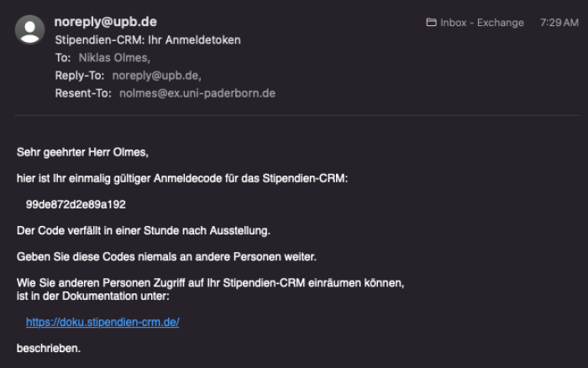588x368 pixels.
Task: Click the sentence starting Wie Sie anderen Personen
Action: 210,283
